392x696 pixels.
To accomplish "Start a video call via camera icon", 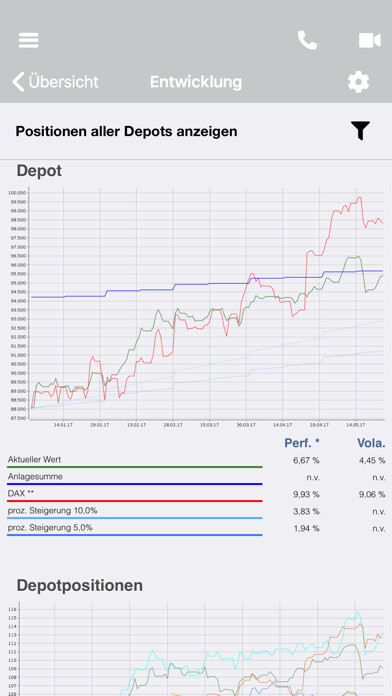I will point(370,40).
